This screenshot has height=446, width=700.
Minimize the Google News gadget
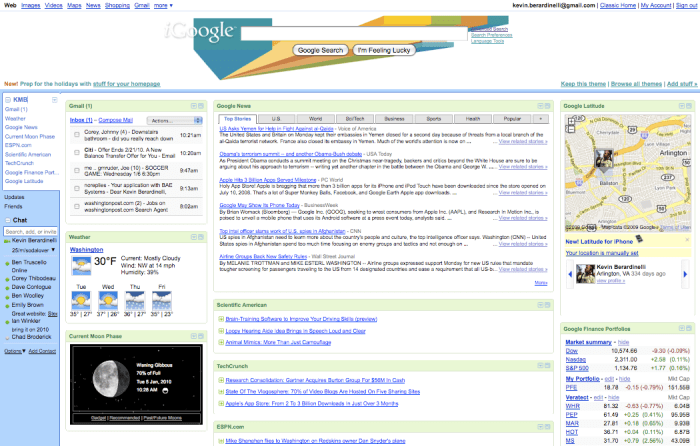coord(548,104)
